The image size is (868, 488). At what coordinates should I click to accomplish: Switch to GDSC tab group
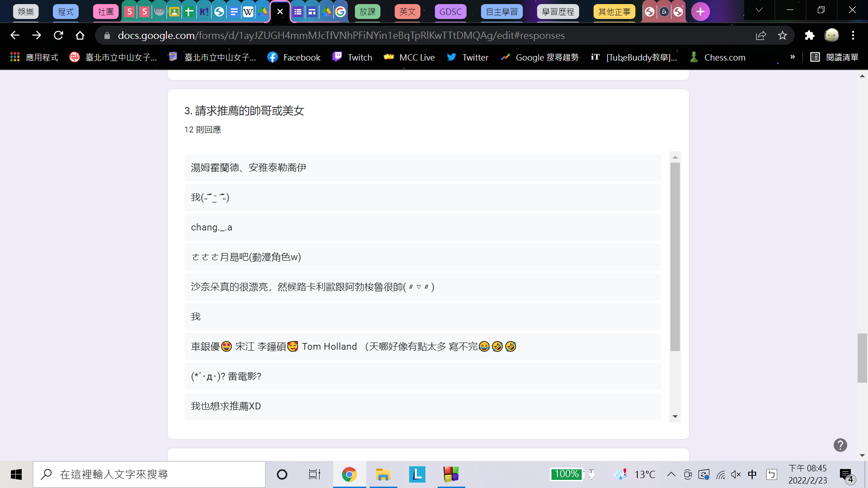click(450, 12)
